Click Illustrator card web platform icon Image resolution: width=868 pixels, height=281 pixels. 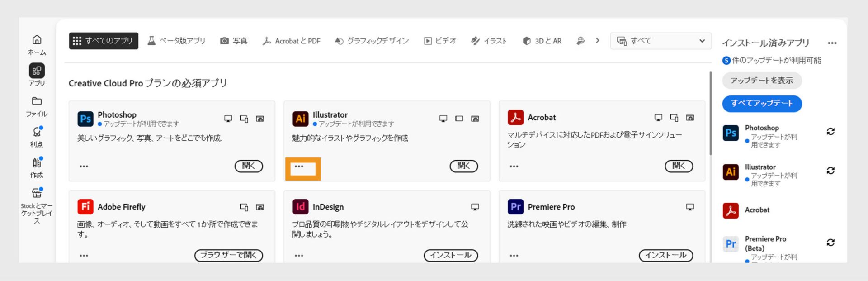click(x=475, y=119)
